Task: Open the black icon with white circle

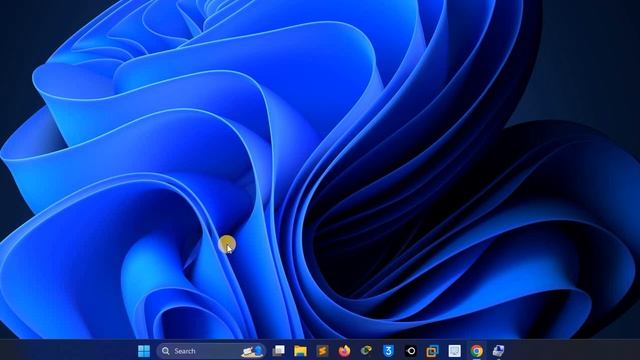Action: coord(411,351)
